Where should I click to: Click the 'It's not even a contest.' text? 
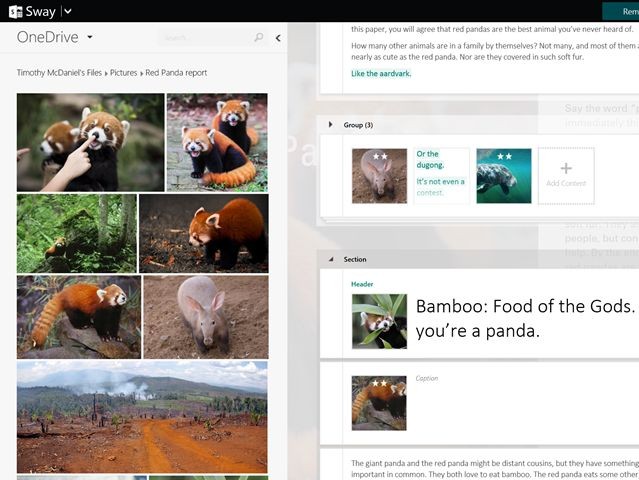[x=440, y=187]
